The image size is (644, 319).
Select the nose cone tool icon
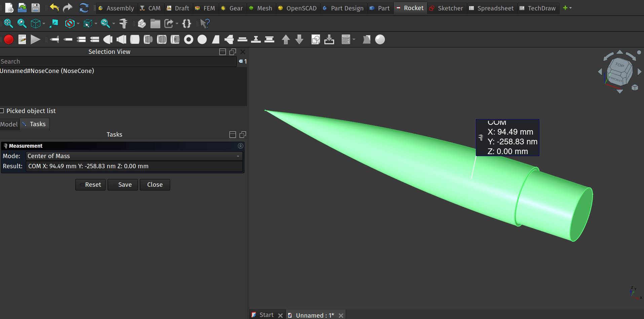(x=108, y=40)
